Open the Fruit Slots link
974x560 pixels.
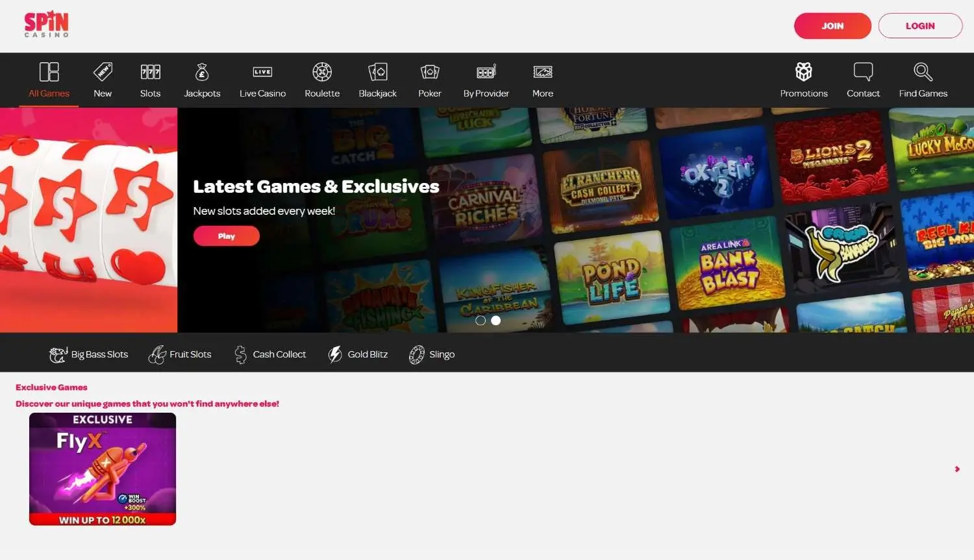tap(190, 354)
